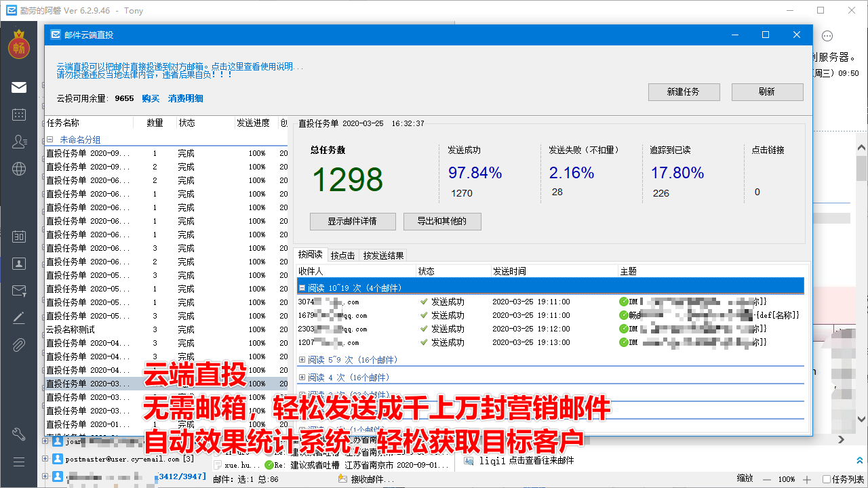Select the contacts icon in left sidebar
This screenshot has width=868, height=488.
pos(19,141)
